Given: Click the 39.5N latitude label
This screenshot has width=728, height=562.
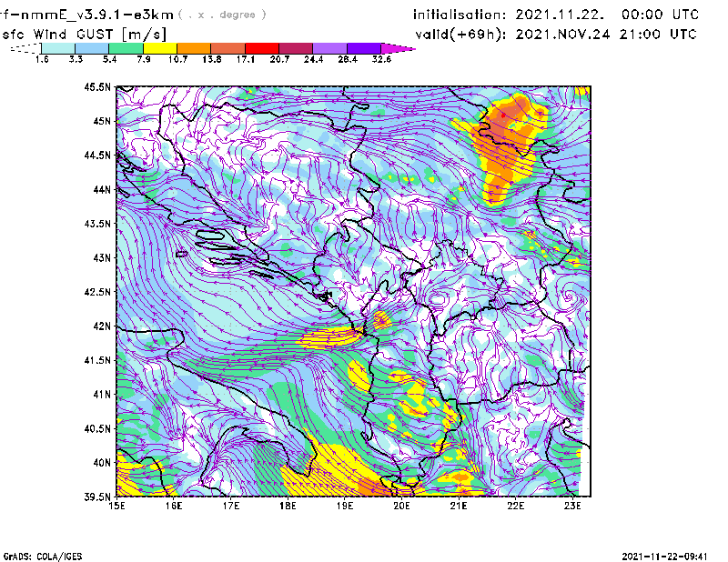Looking at the screenshot, I should 97,497.
